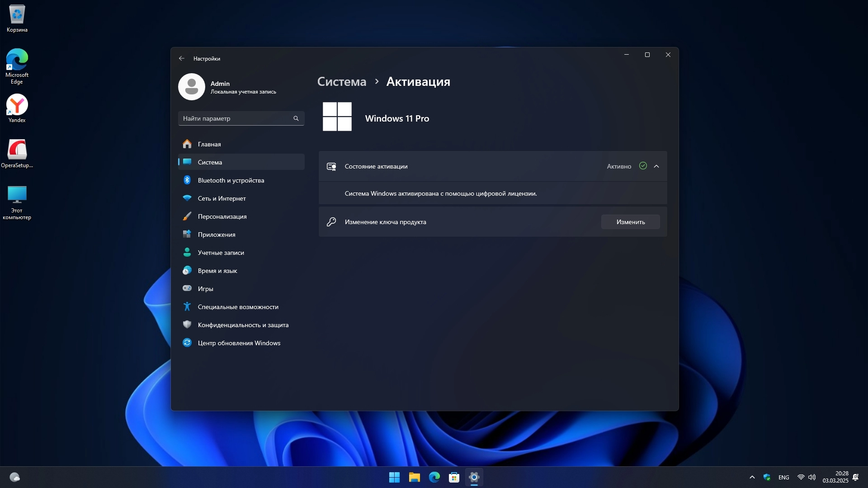Open Bluetooth и устройства settings
Screen dimensions: 868x488
coord(231,180)
